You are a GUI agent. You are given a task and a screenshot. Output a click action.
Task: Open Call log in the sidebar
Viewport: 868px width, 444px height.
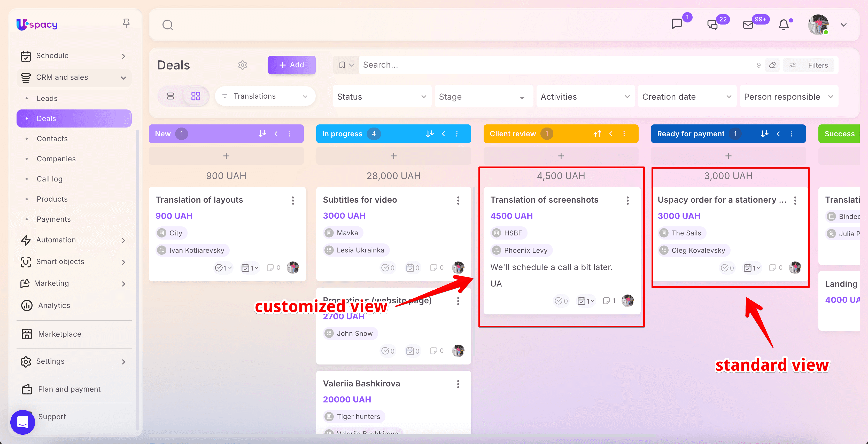[50, 179]
